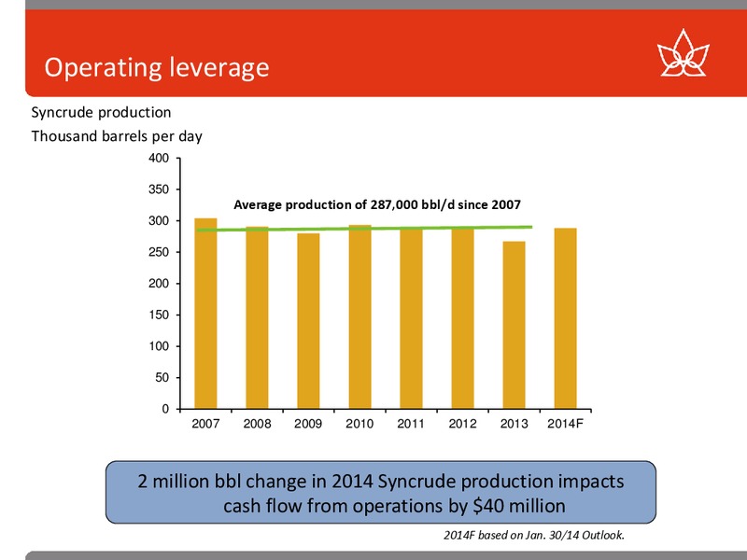This screenshot has width=747, height=560.
Task: Click the 'Average production of 287,000 bbl/d' annotation
Action: (x=377, y=204)
